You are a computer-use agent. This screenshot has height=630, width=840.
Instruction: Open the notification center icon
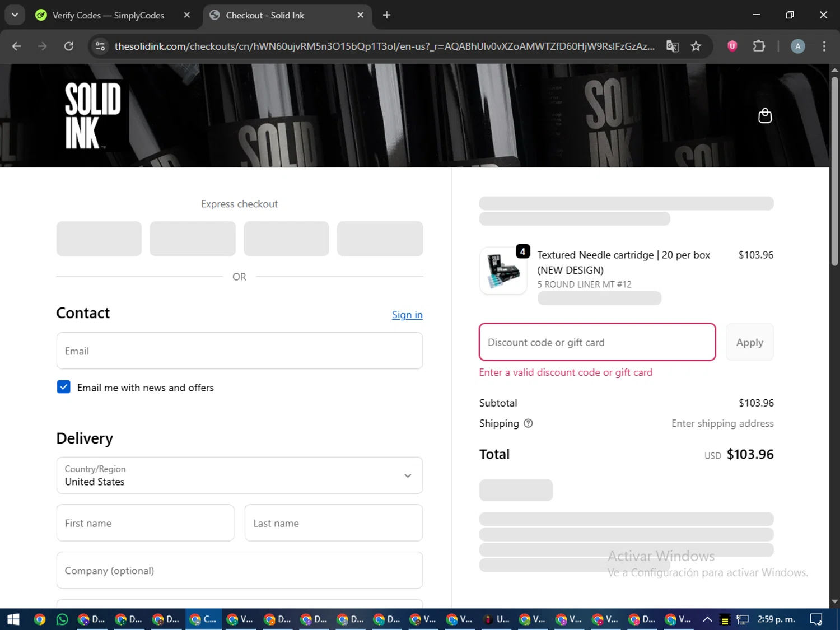coord(816,619)
